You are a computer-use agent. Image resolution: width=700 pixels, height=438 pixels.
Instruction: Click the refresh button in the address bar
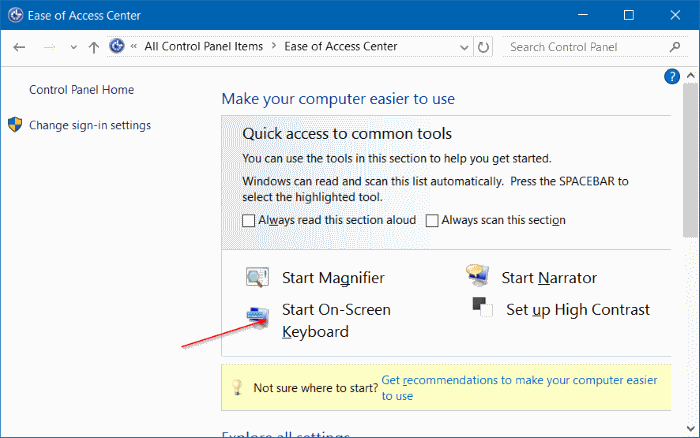pyautogui.click(x=484, y=47)
